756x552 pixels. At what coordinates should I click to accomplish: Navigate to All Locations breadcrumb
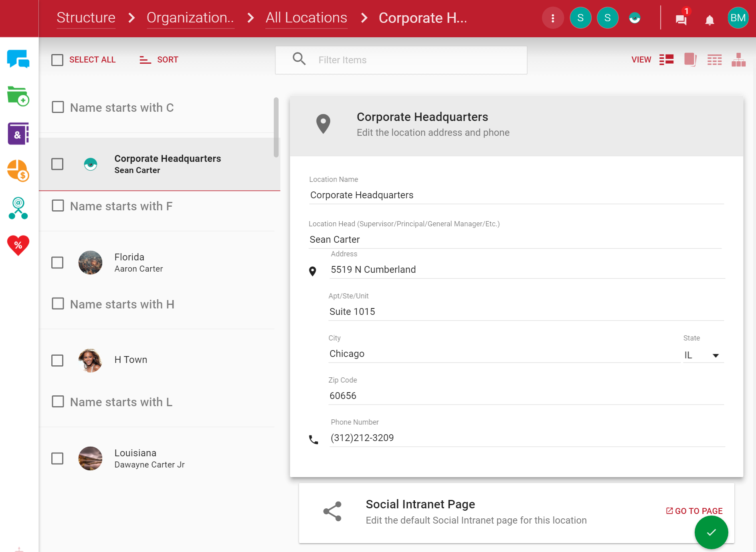306,18
